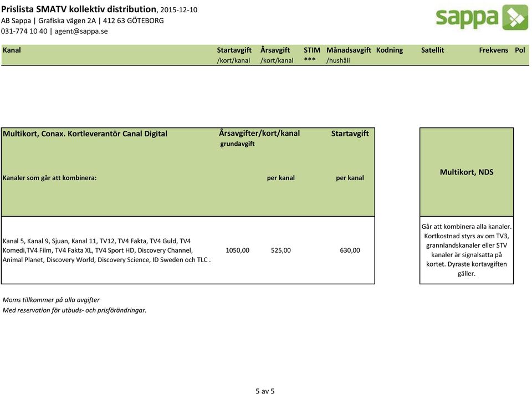Click 'Med reservation för utbuds- och prisförändringar' footnote

74,310
